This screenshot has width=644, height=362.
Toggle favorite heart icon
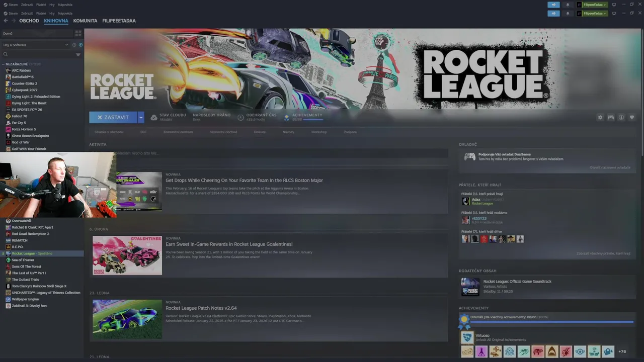click(x=632, y=117)
